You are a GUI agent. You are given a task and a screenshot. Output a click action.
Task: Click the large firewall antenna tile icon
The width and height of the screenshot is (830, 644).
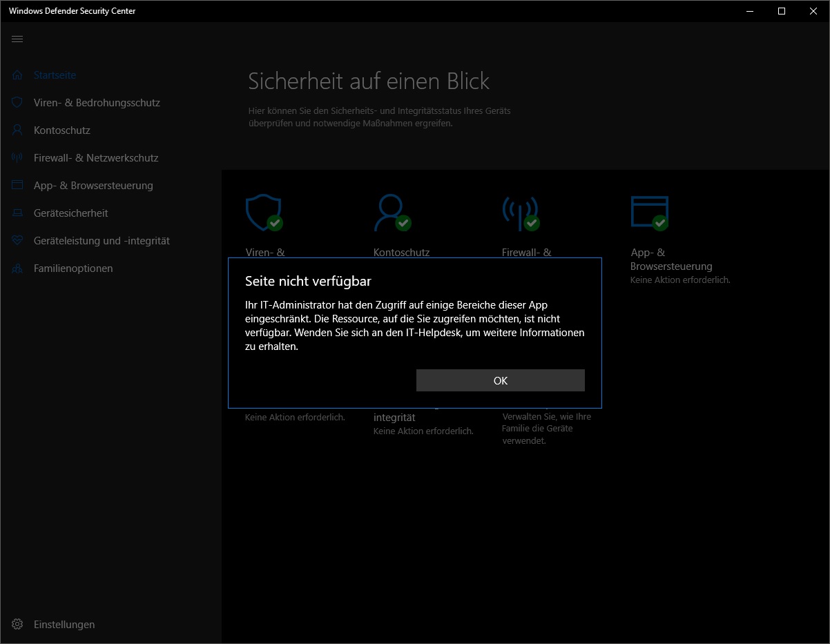[521, 213]
